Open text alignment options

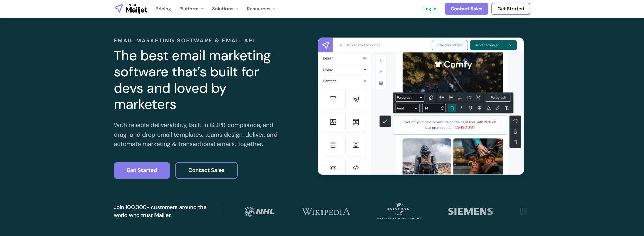point(460,98)
